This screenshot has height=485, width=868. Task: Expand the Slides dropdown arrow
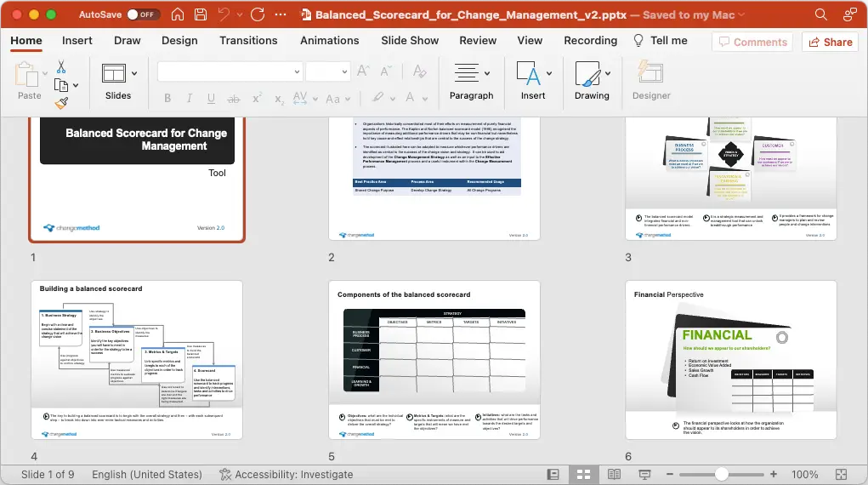tap(134, 73)
